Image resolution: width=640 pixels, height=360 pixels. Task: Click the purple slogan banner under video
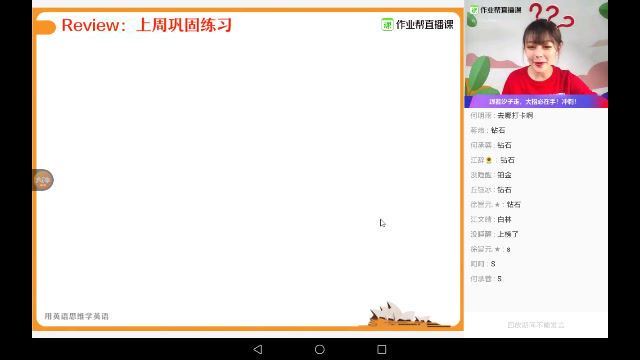coord(536,102)
